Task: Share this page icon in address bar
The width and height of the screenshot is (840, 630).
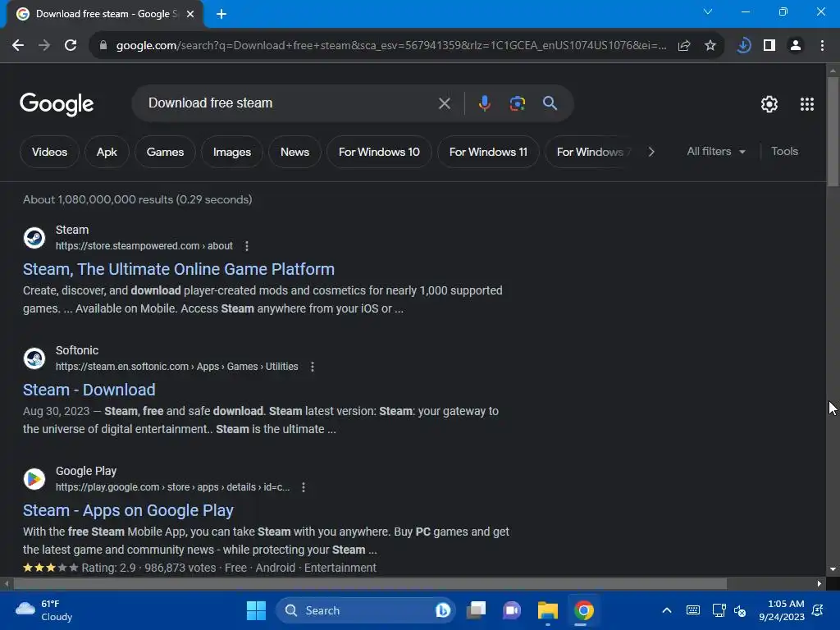Action: pyautogui.click(x=684, y=46)
